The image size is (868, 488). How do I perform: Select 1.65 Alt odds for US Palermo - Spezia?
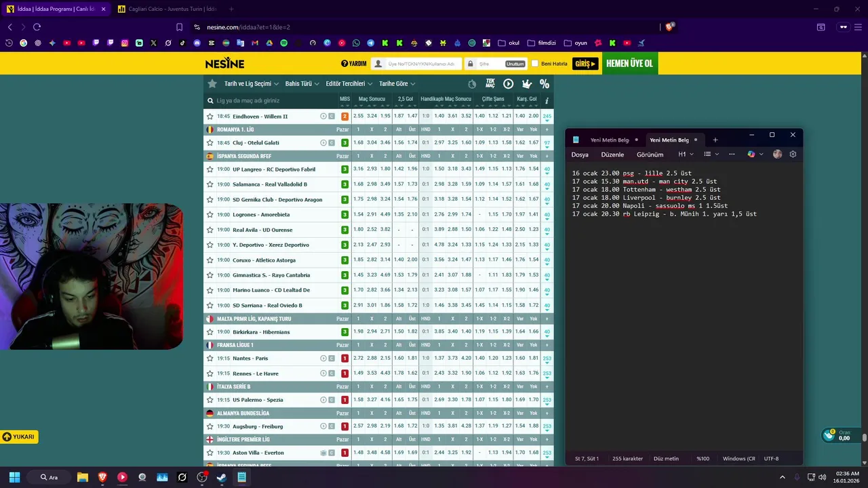[399, 400]
